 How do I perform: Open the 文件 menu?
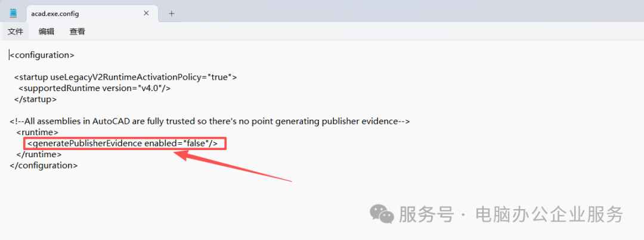tap(15, 32)
